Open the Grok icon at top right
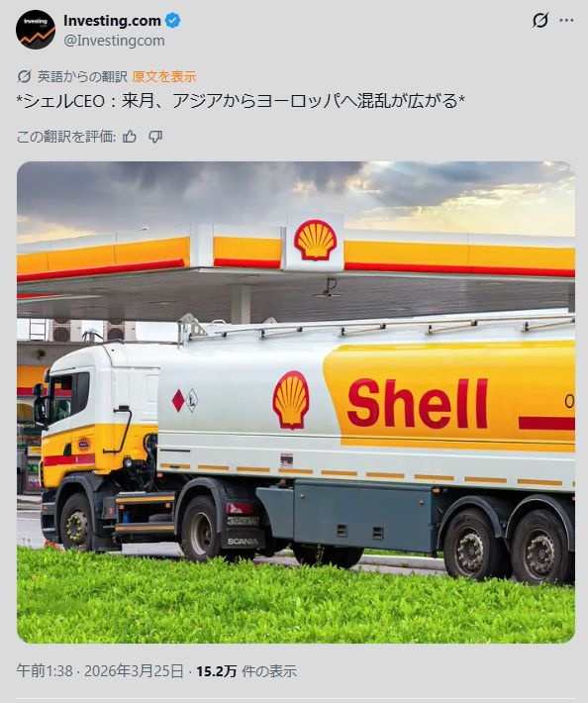 pyautogui.click(x=540, y=20)
